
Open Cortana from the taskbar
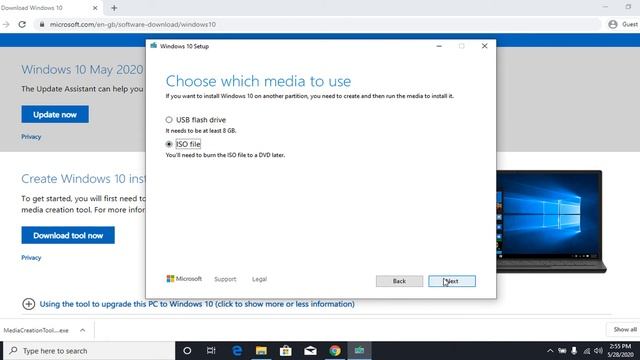[187, 351]
